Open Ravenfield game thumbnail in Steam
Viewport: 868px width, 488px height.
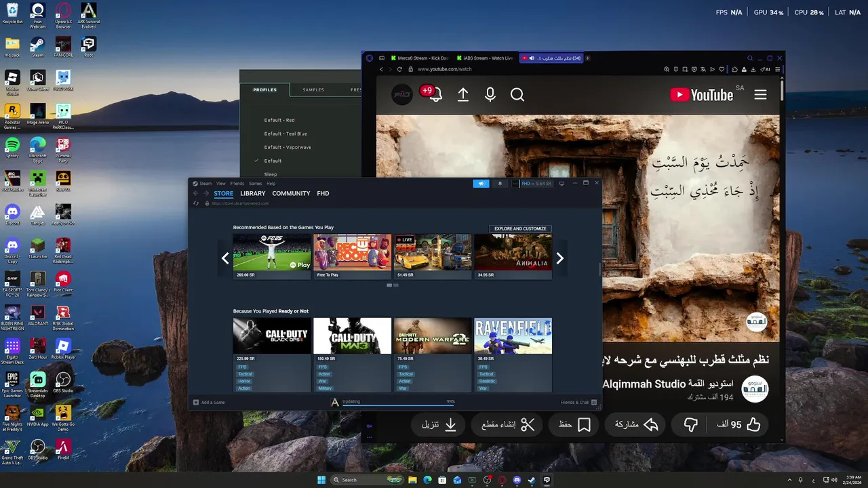pos(513,335)
